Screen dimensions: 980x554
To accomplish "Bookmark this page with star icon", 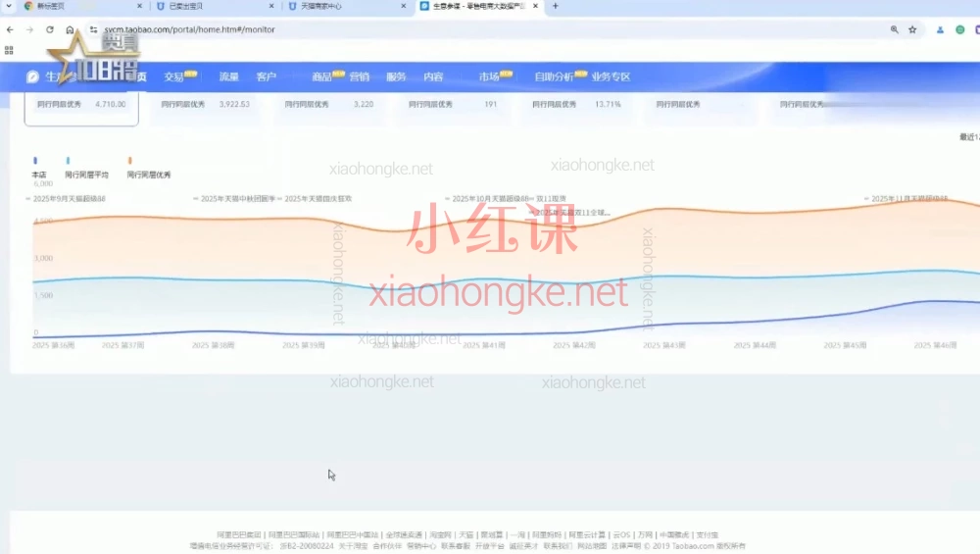I will (912, 29).
